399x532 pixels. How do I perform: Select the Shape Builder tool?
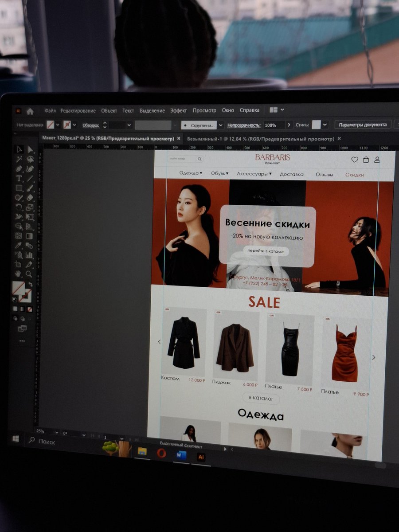[x=19, y=227]
